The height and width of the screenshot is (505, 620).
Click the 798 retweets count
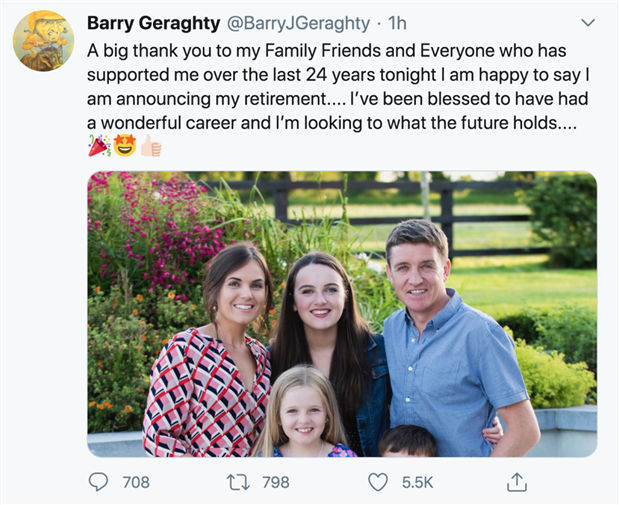click(x=275, y=482)
